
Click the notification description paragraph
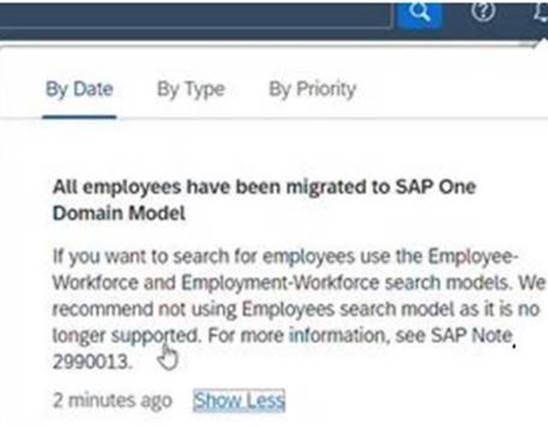point(299,309)
